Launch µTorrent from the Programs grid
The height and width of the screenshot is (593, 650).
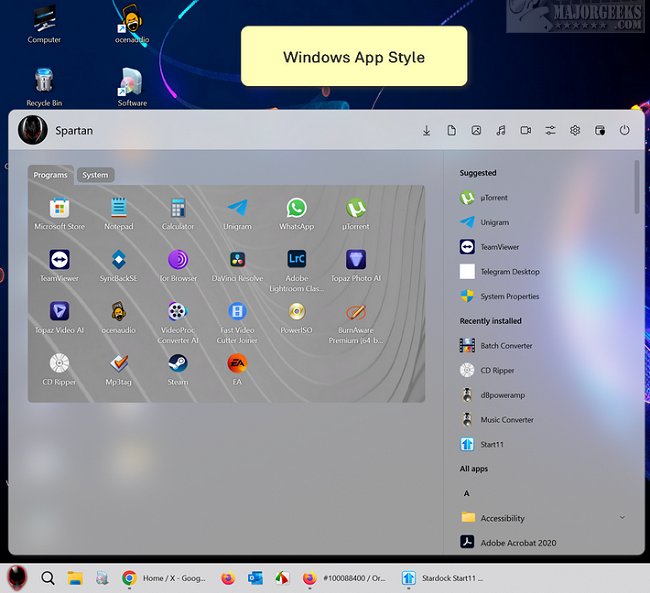pyautogui.click(x=356, y=214)
